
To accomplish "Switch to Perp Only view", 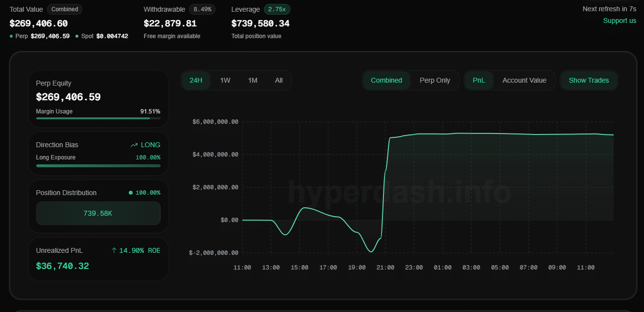I will [435, 80].
